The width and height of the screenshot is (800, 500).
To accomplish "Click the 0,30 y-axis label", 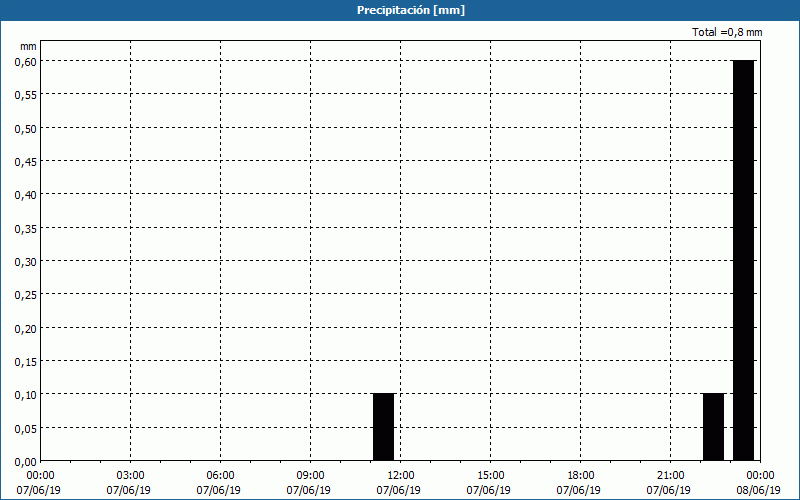I will coord(25,261).
